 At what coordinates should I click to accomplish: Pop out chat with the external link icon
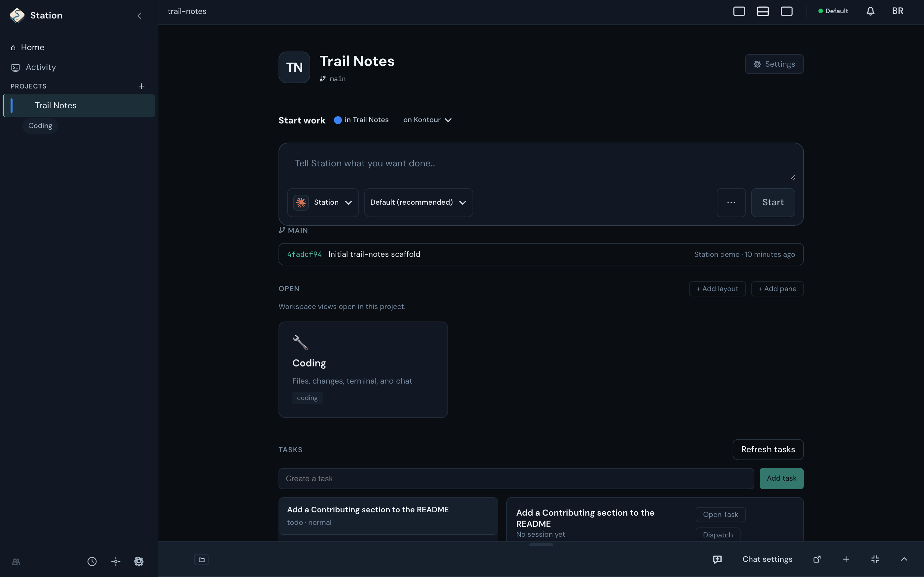[817, 559]
